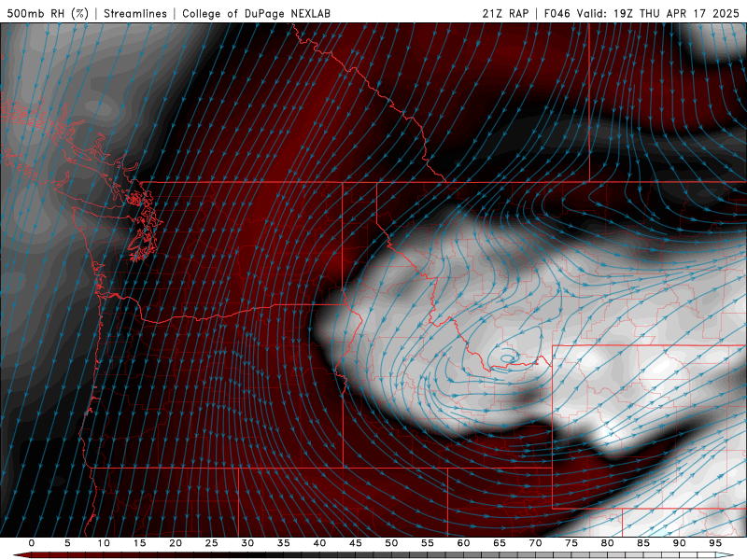
Task: Click the closed streamline circulation center on map
Action: point(506,357)
